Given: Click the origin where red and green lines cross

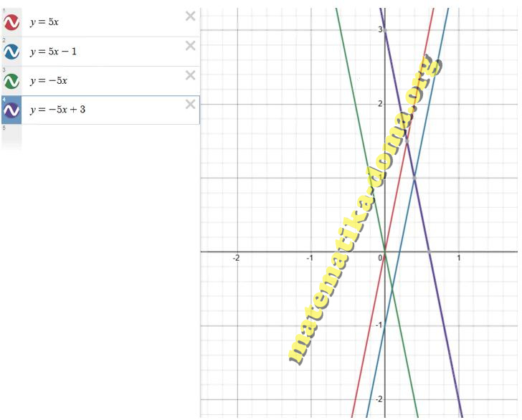Looking at the screenshot, I should (385, 252).
